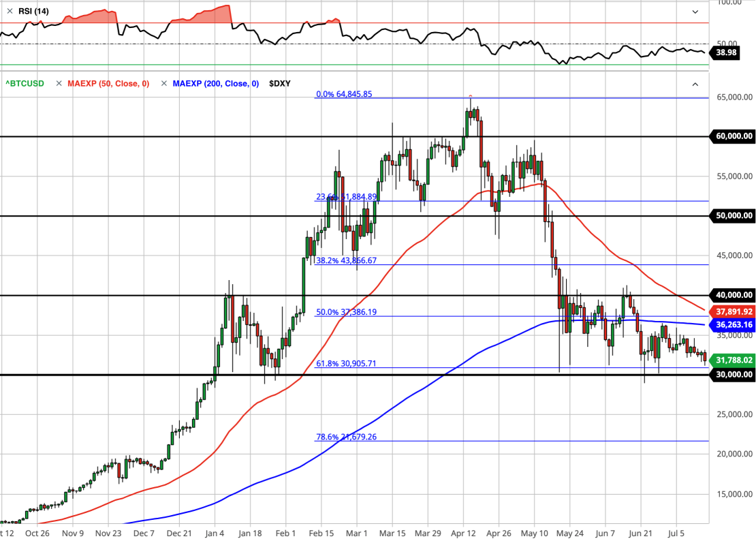Click the Nov 23 date on the time axis
The width and height of the screenshot is (756, 541).
[x=108, y=534]
